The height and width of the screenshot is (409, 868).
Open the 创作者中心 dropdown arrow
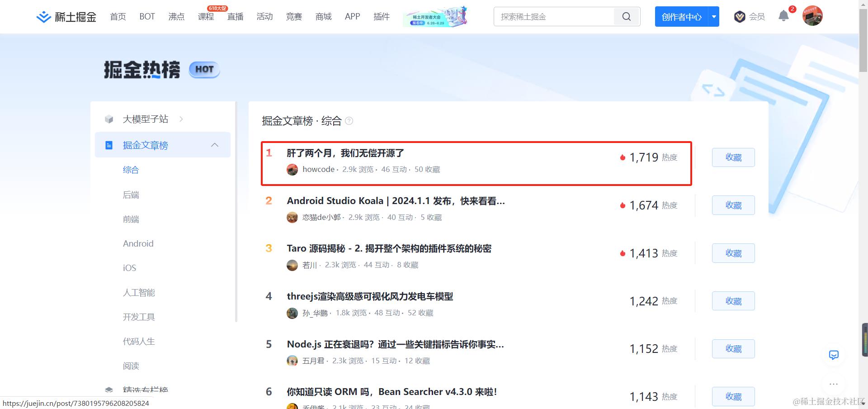[714, 17]
